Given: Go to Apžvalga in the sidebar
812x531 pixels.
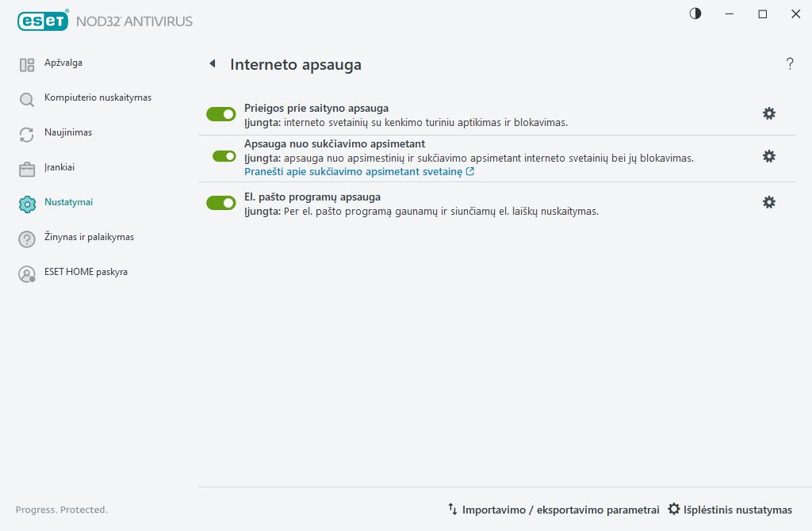Looking at the screenshot, I should point(26,63).
